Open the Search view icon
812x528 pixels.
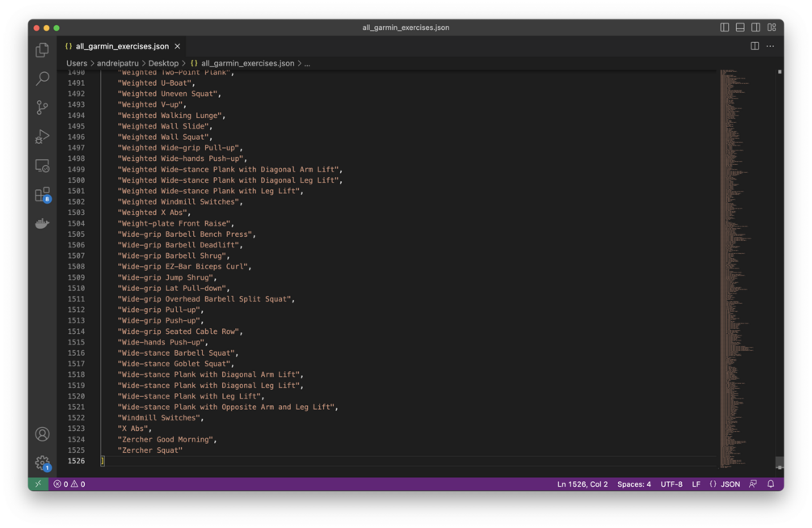(x=42, y=78)
